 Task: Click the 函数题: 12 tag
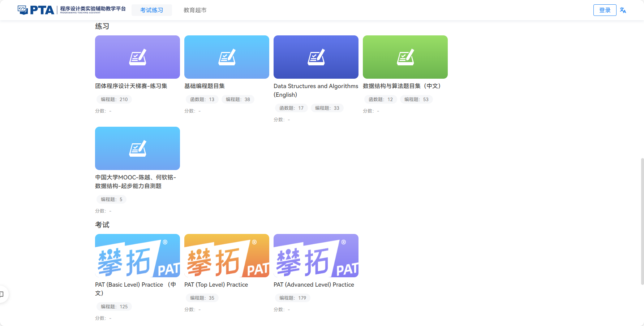pyautogui.click(x=381, y=99)
